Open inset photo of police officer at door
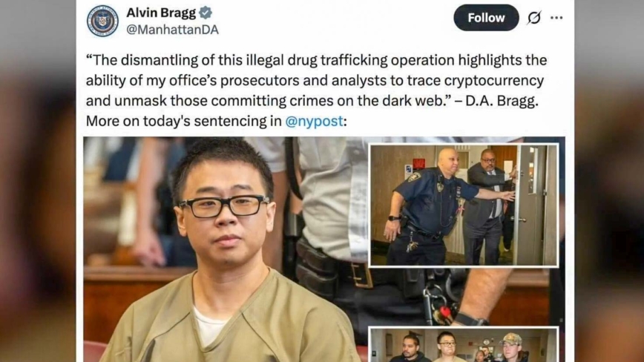The image size is (644, 362). 464,205
